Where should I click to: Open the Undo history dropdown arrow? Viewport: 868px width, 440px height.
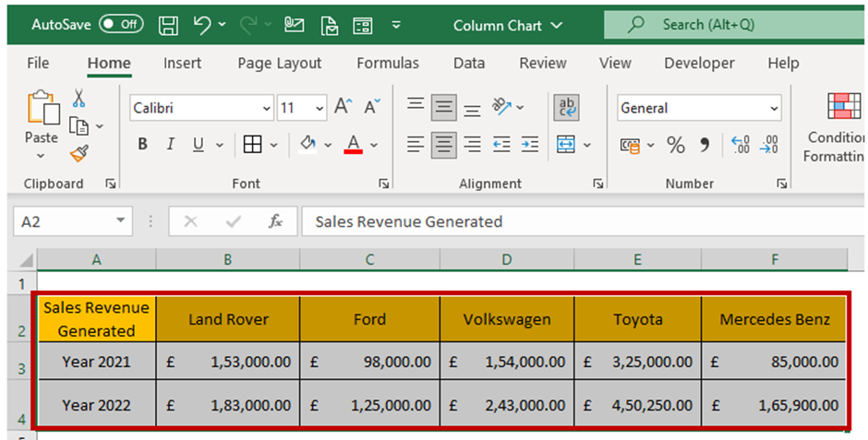click(x=222, y=24)
